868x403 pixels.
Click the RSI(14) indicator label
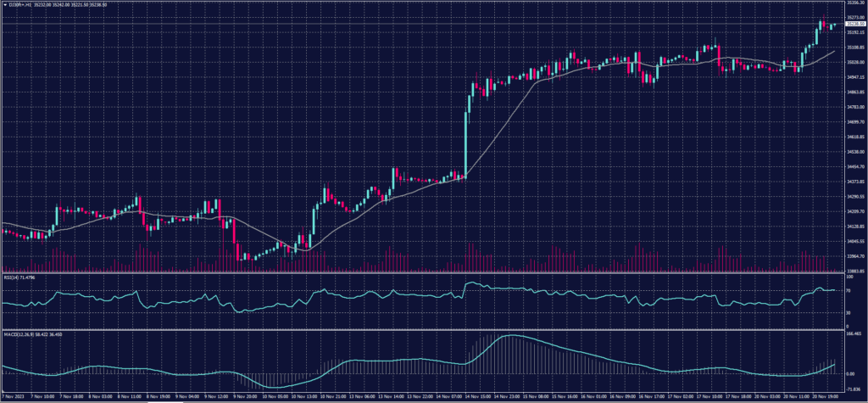(x=12, y=277)
